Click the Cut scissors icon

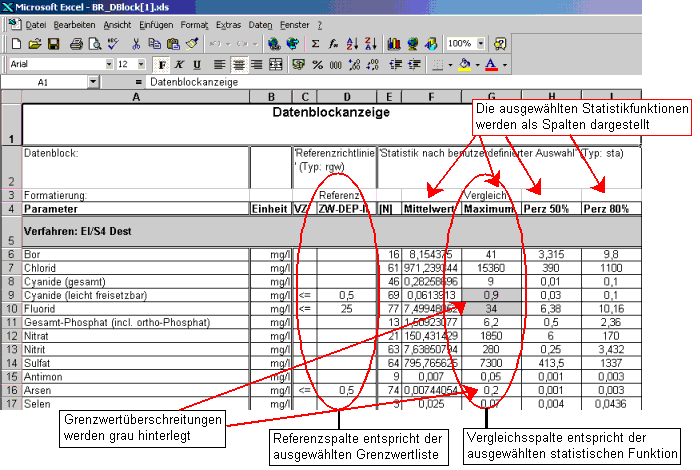(135, 44)
